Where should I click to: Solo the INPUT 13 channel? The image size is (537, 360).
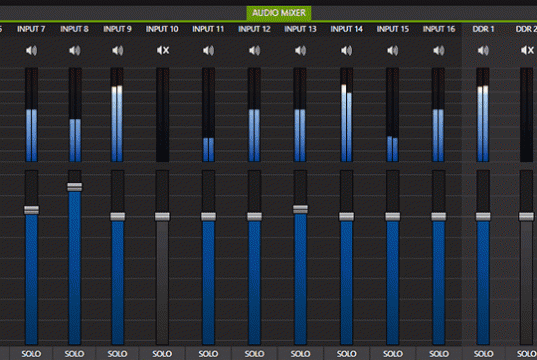point(300,353)
